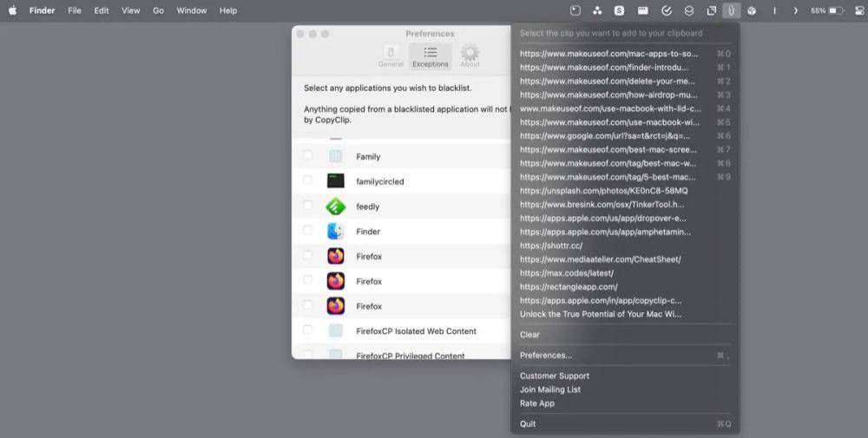Open the Window menu

click(192, 10)
